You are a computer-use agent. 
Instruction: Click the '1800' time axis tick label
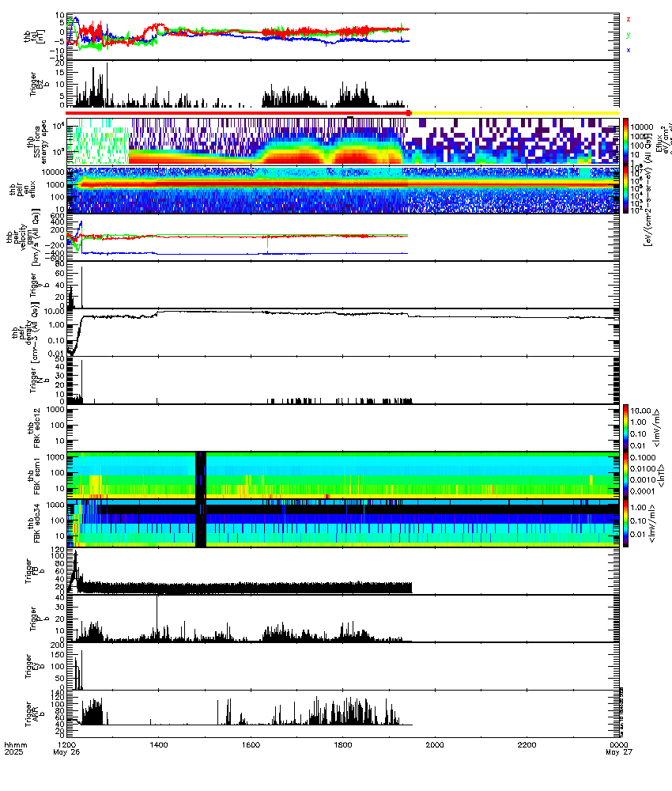tap(343, 744)
